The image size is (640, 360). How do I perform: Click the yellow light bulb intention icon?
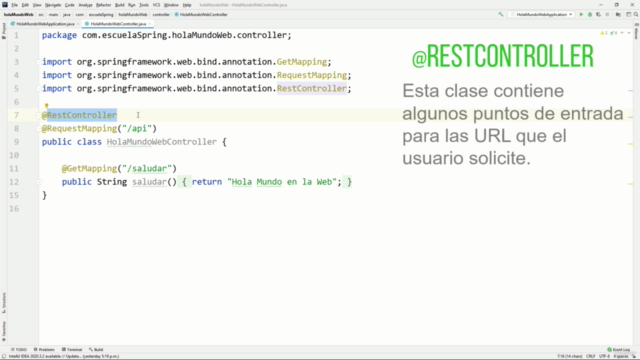[x=47, y=106]
